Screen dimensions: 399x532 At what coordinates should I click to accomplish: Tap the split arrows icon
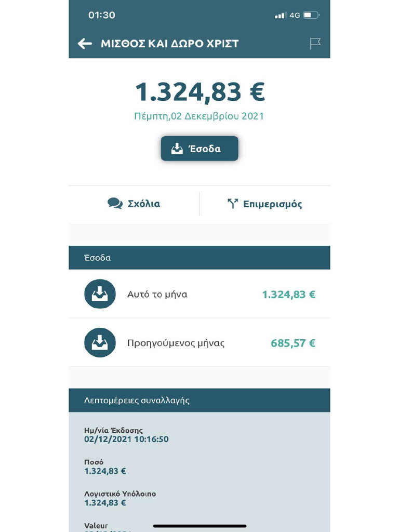(233, 204)
